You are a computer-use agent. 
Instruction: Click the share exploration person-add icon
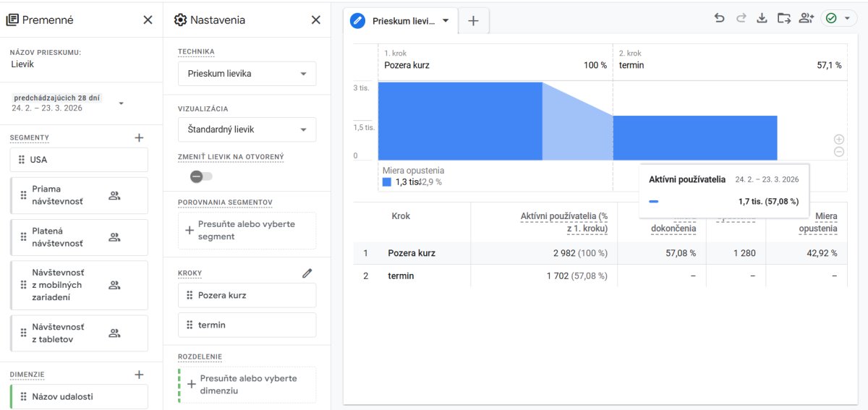click(806, 19)
